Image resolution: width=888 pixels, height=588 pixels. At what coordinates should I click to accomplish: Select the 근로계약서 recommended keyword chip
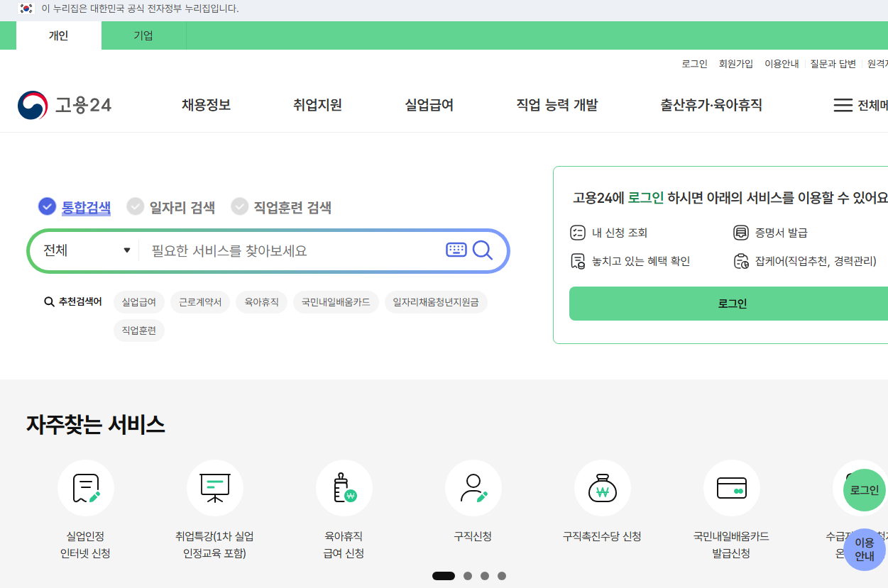200,302
